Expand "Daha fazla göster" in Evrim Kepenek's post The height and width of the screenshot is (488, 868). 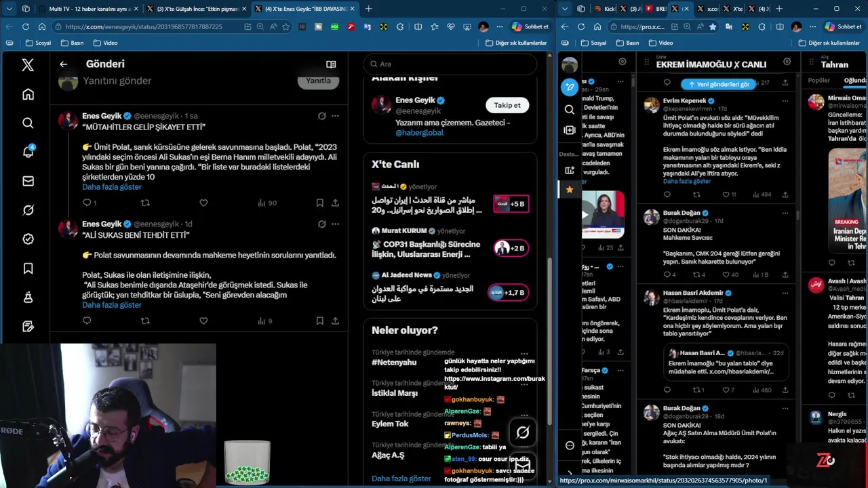tap(687, 181)
